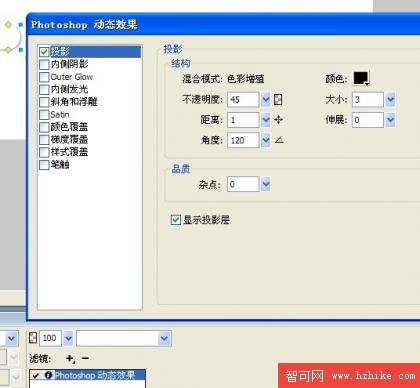Click the property panel field showing 100

click(x=50, y=338)
